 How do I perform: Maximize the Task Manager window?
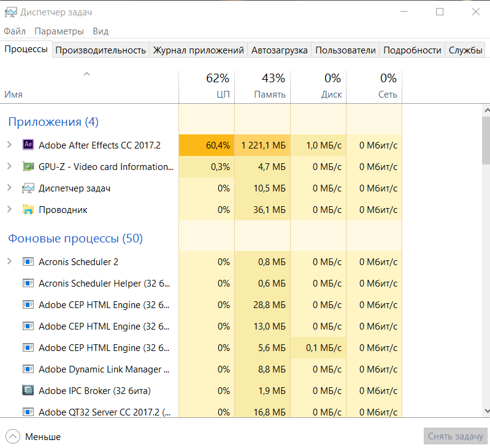tap(440, 12)
